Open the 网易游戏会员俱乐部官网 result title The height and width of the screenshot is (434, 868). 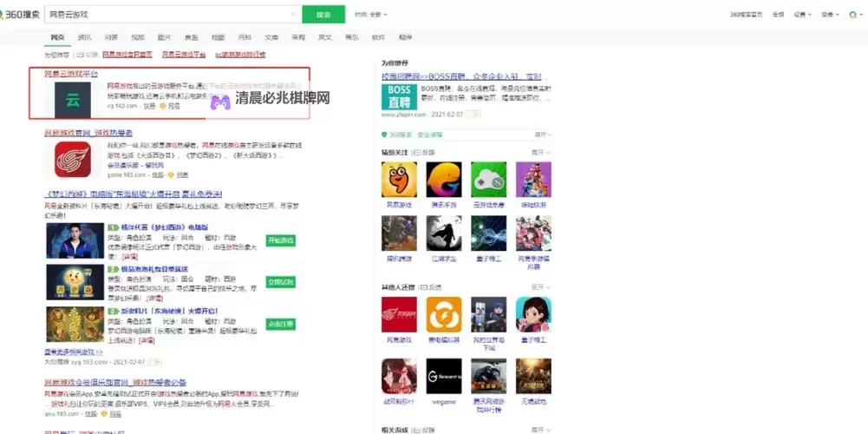[115, 383]
